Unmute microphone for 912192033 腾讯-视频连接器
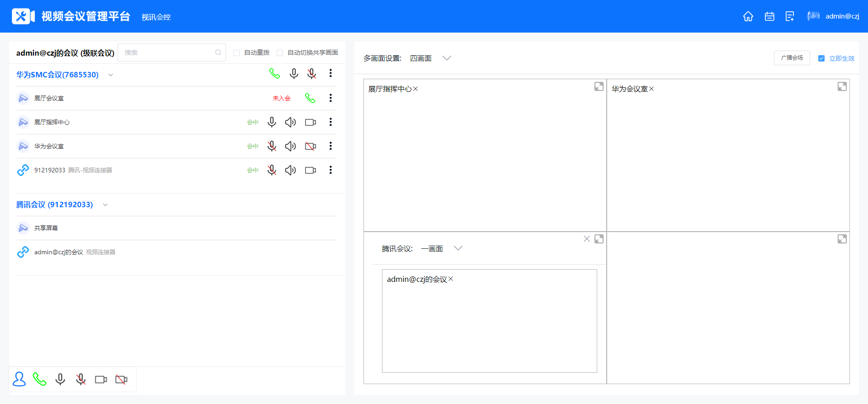The image size is (868, 404). pos(272,170)
